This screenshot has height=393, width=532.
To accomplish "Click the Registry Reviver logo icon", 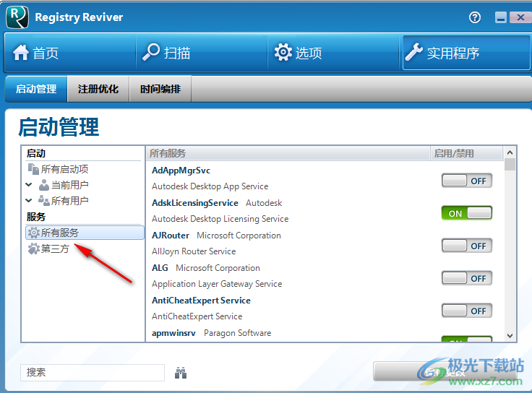I will click(x=17, y=17).
